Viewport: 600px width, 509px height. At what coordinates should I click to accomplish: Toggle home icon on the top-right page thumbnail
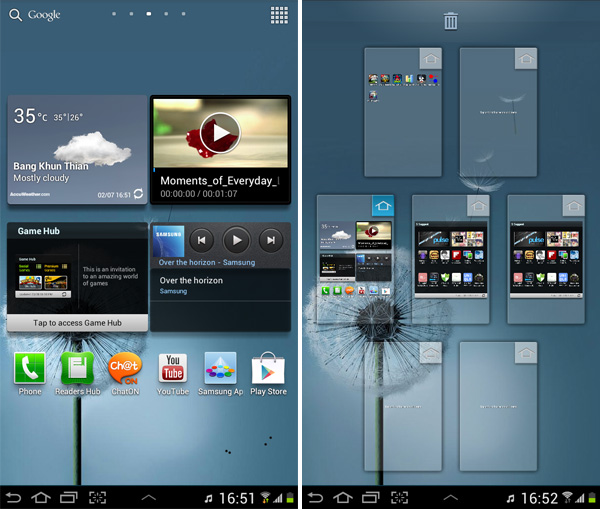(526, 58)
